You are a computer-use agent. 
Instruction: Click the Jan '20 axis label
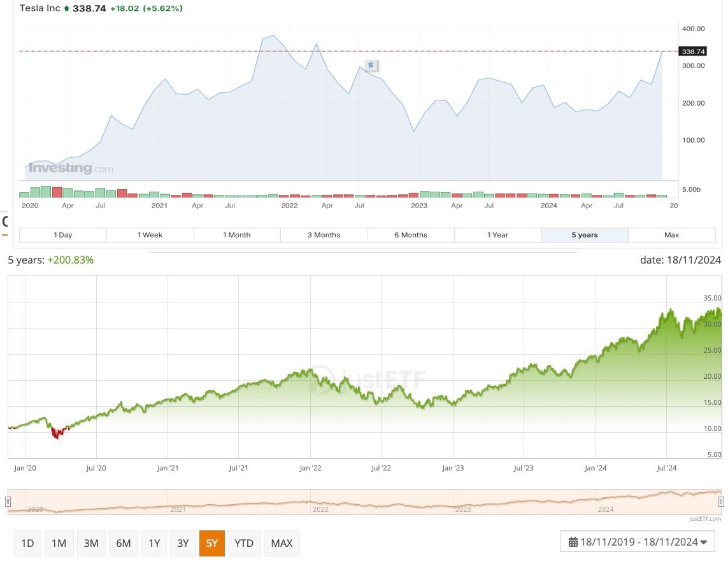(25, 468)
